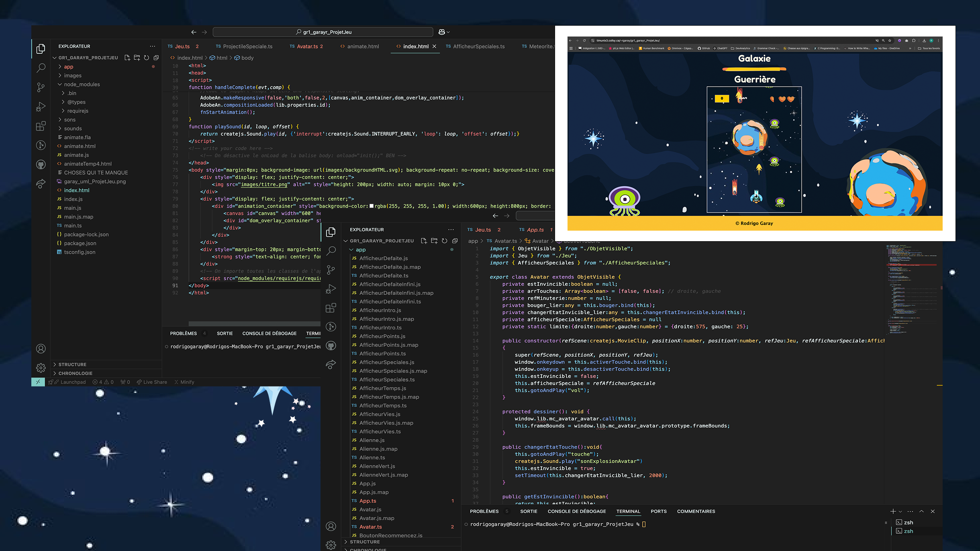The width and height of the screenshot is (980, 551).
Task: Toggle Live Share in status bar
Action: (152, 382)
